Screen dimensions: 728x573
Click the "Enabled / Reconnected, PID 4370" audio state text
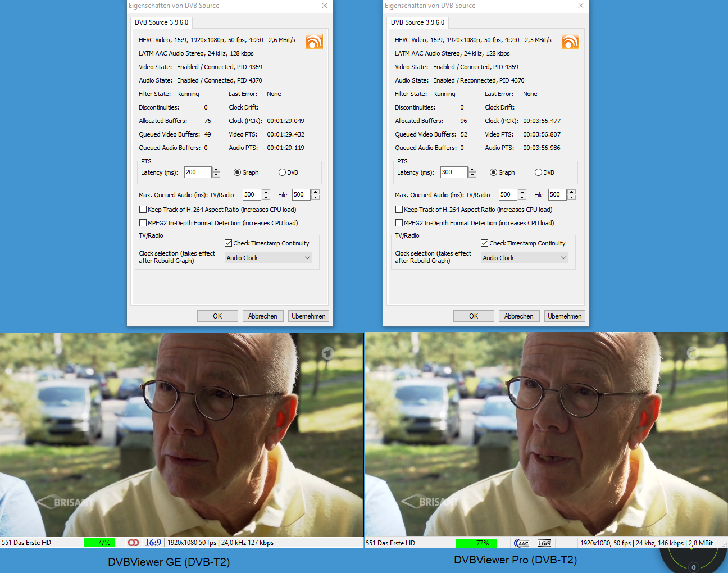(x=479, y=80)
